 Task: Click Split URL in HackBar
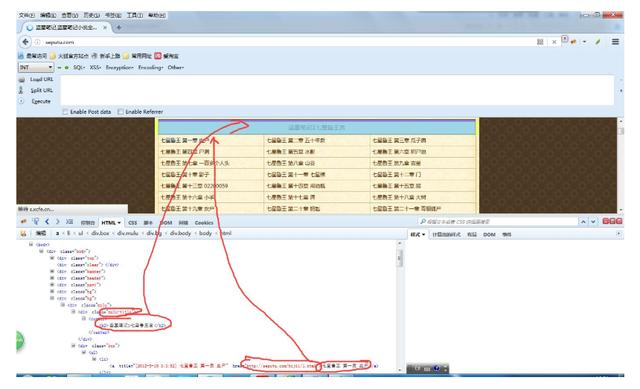(x=41, y=90)
